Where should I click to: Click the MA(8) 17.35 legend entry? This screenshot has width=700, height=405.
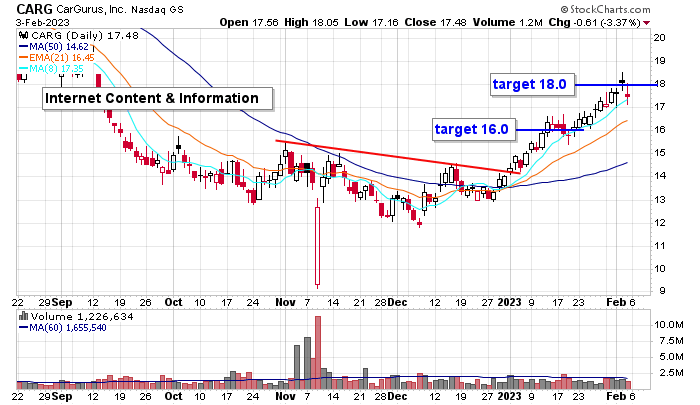click(x=56, y=69)
